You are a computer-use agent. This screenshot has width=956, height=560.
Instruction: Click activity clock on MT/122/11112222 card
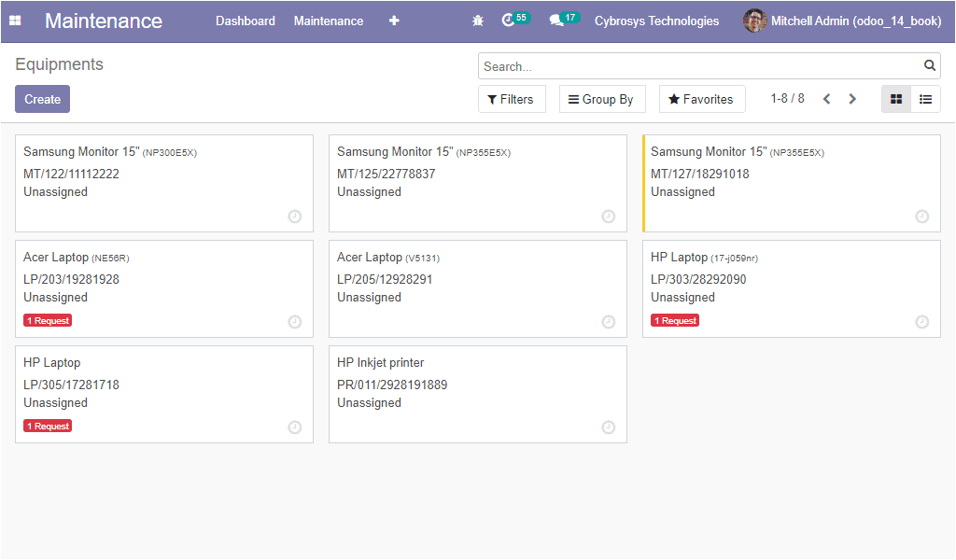(294, 217)
